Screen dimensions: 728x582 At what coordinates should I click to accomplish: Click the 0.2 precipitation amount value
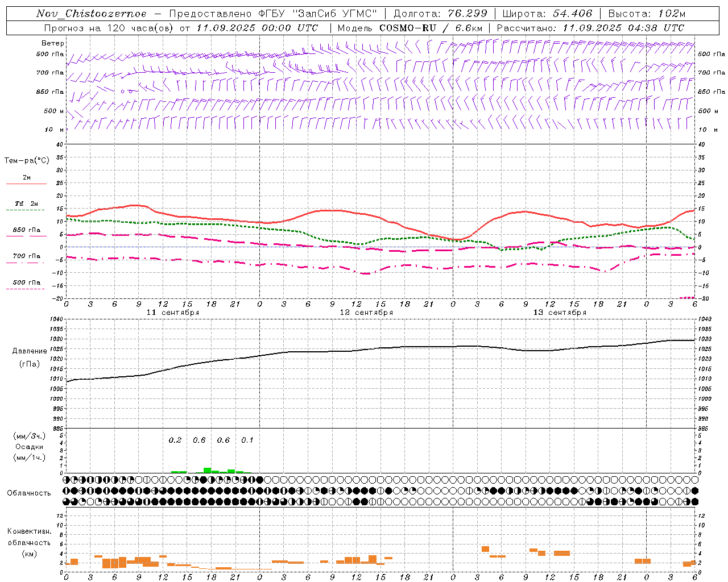coord(175,440)
